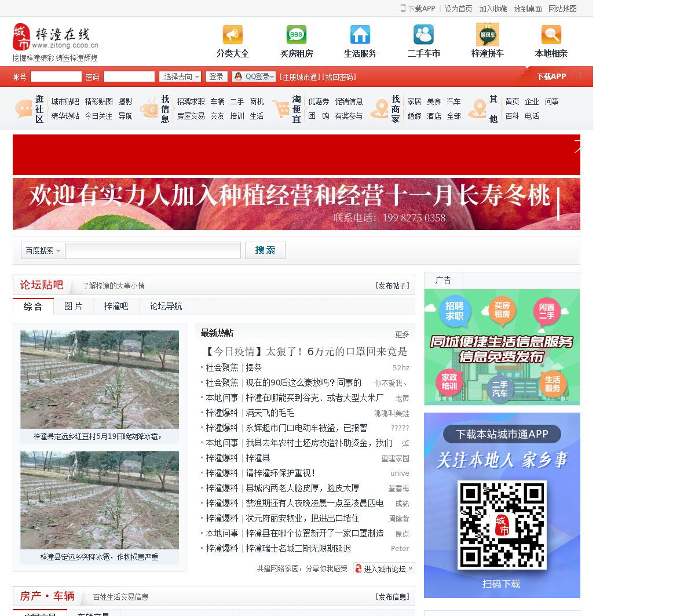Switch to the 图片 forum tab

coord(73,307)
